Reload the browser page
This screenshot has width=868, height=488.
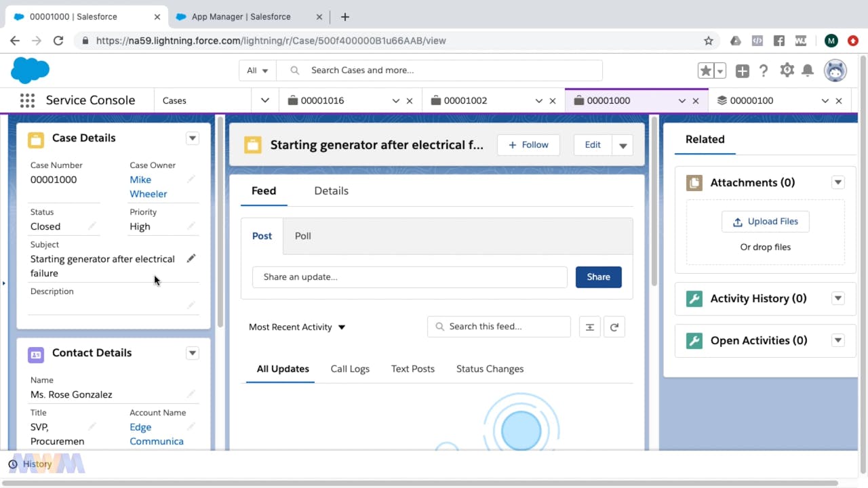(x=58, y=41)
